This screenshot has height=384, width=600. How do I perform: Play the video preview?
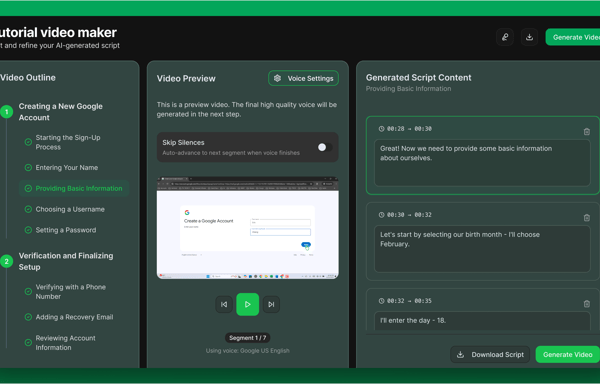coord(248,304)
